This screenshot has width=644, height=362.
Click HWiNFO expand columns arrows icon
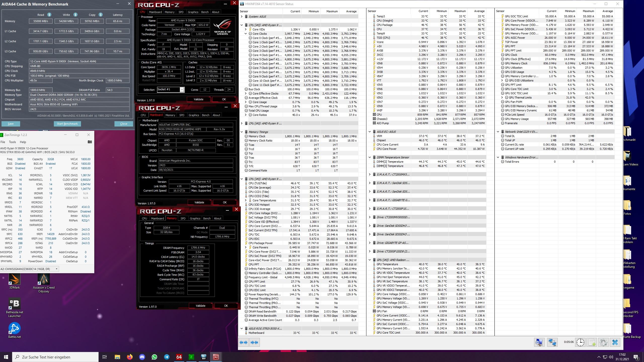point(244,342)
